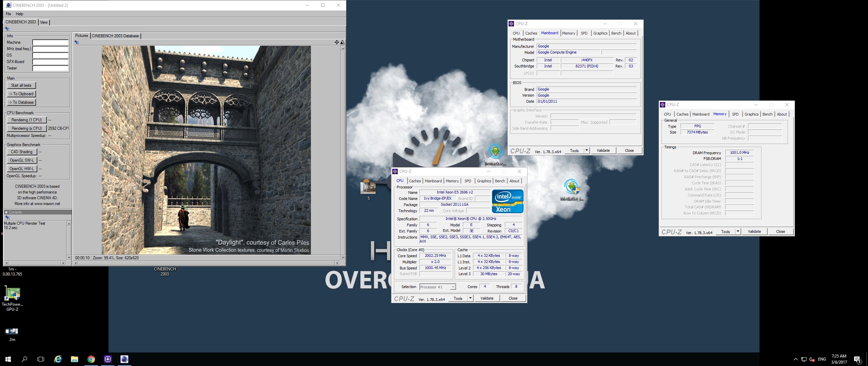Open the Action Center notification icon

(857, 359)
